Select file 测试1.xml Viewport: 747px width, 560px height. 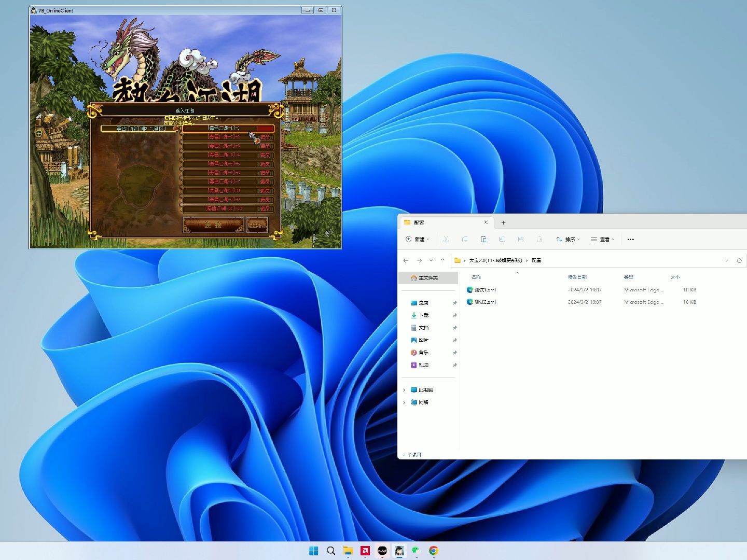click(486, 290)
